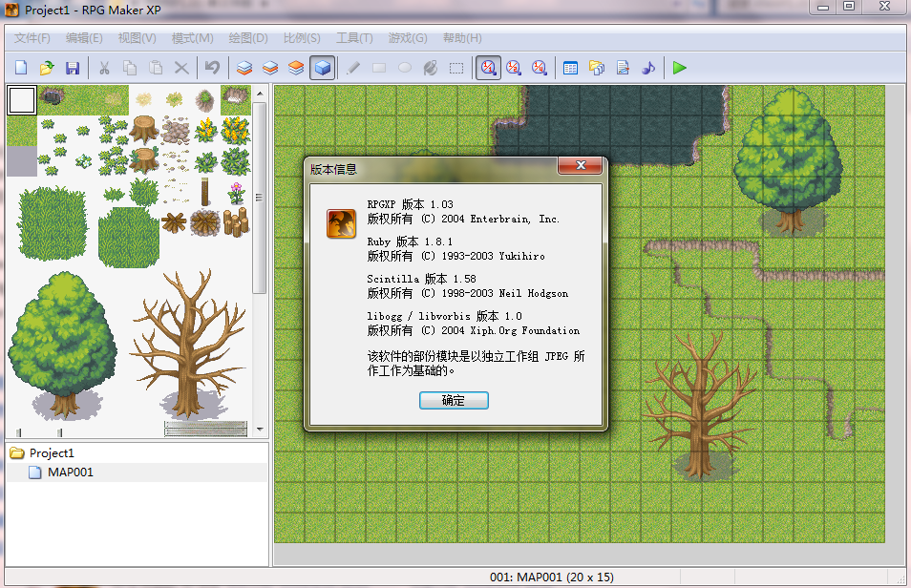Image resolution: width=911 pixels, height=588 pixels.
Task: Set map zoom to 1:4 scale
Action: 540,68
